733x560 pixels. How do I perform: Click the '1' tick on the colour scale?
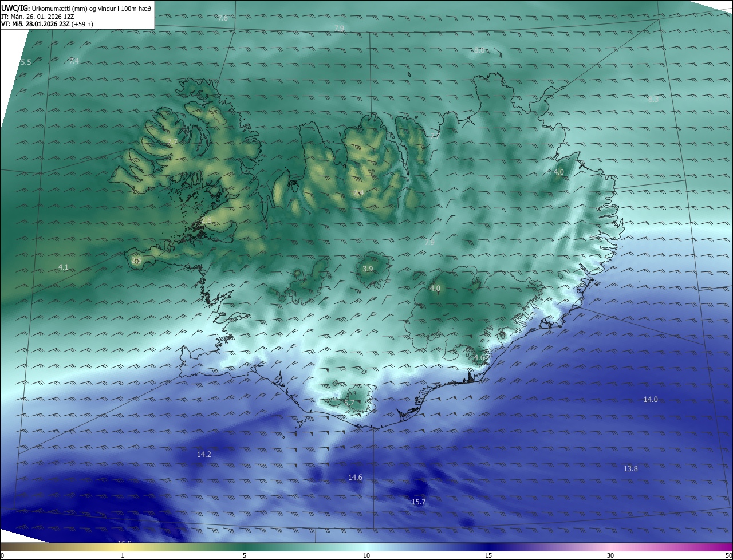pos(123,555)
